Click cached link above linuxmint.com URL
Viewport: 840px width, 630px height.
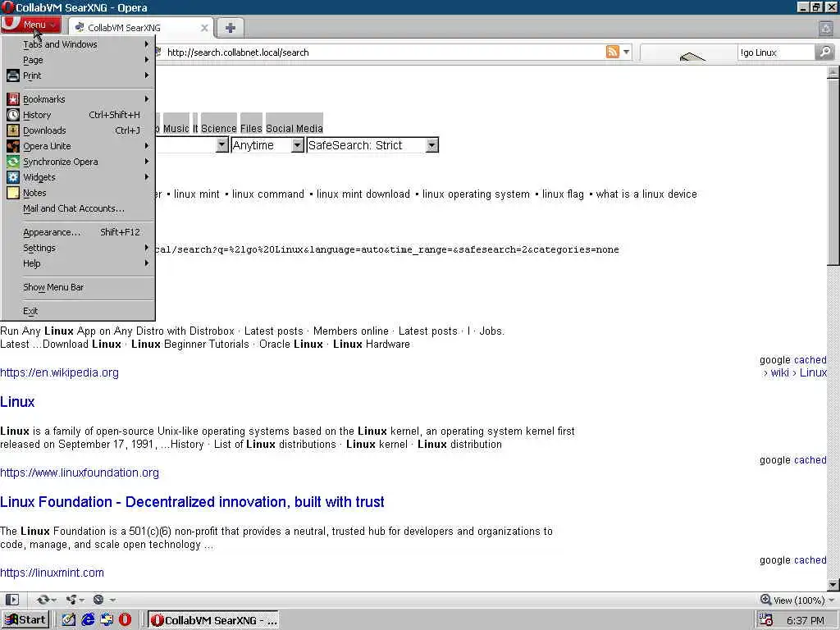point(810,560)
